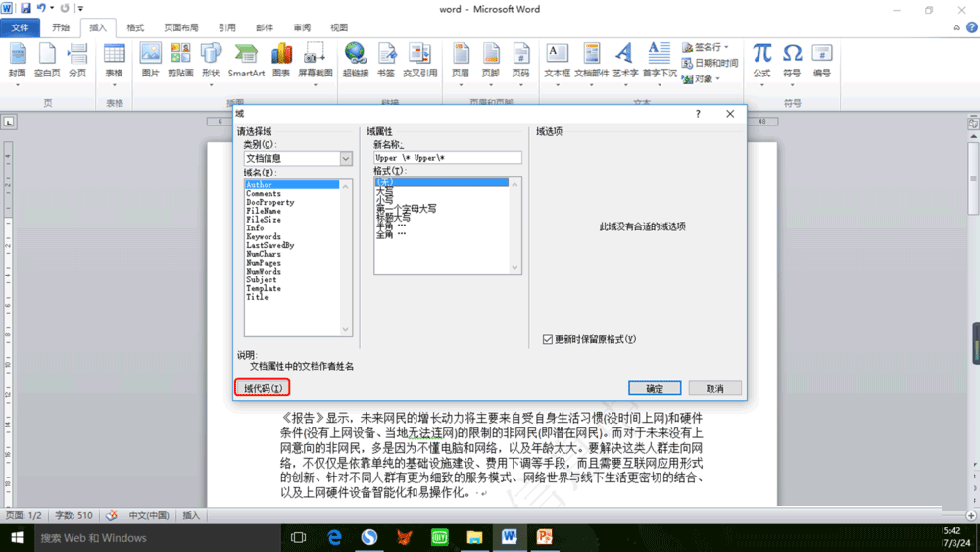Insert a Chart (图表)
The image size is (980, 552).
(281, 61)
